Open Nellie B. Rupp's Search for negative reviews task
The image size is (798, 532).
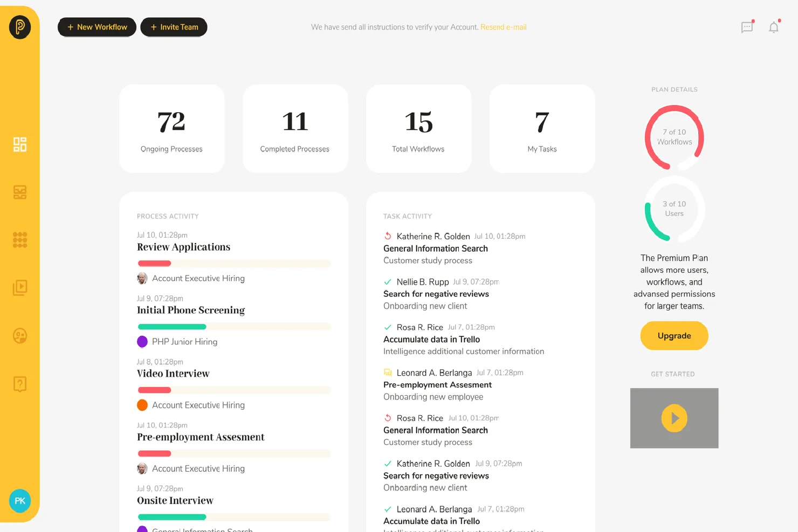[436, 294]
